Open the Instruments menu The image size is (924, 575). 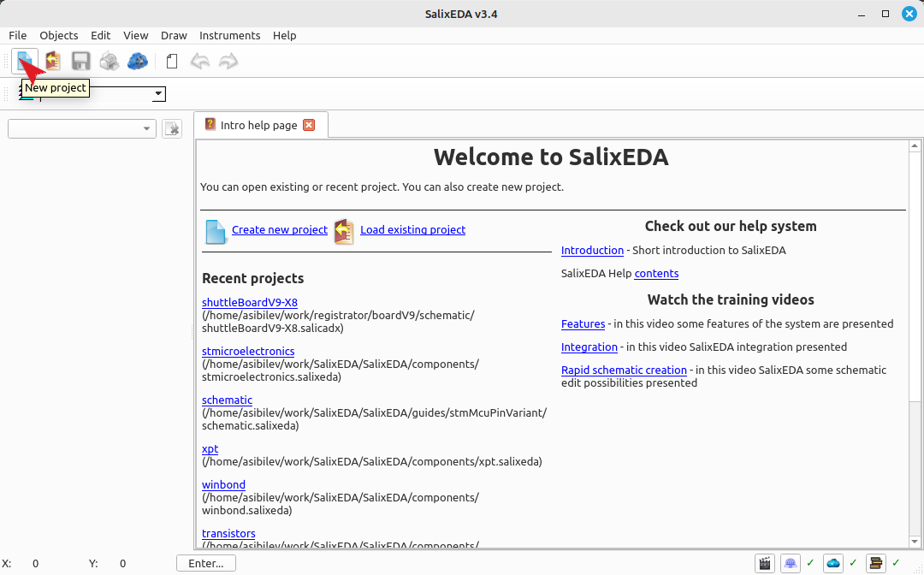point(230,35)
